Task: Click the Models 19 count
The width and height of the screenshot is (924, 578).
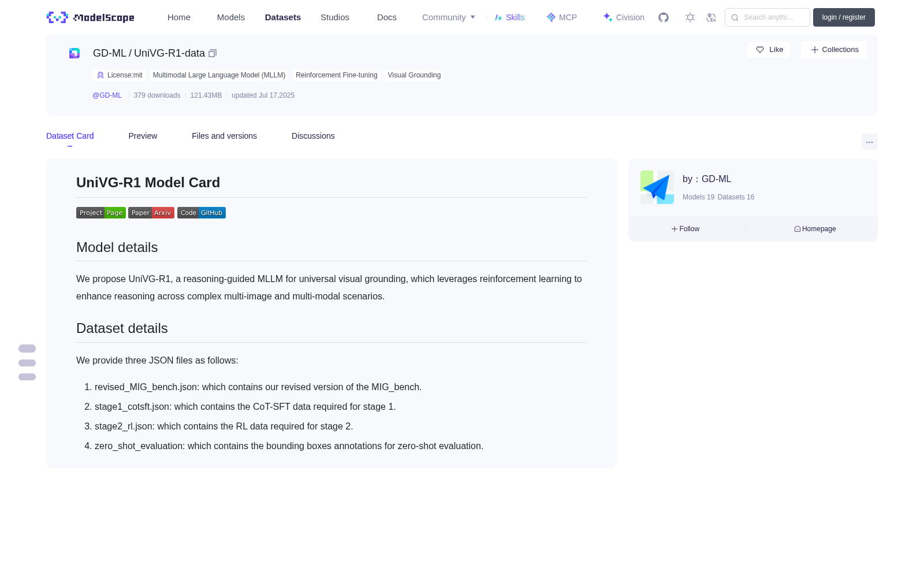Action: (x=698, y=197)
